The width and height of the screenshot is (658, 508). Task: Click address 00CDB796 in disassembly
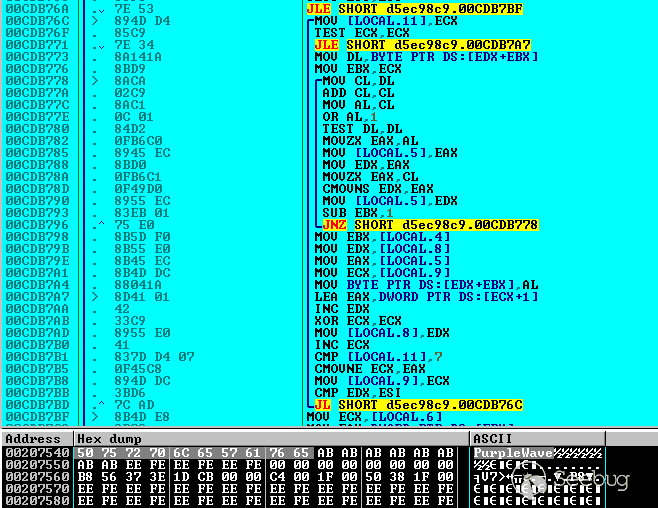coord(37,225)
